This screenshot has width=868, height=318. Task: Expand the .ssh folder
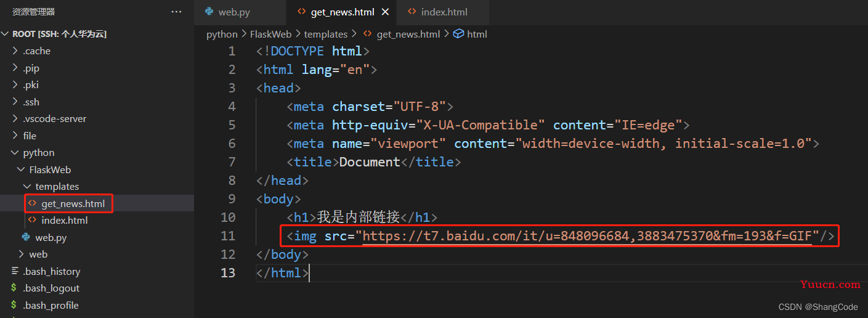click(x=15, y=102)
